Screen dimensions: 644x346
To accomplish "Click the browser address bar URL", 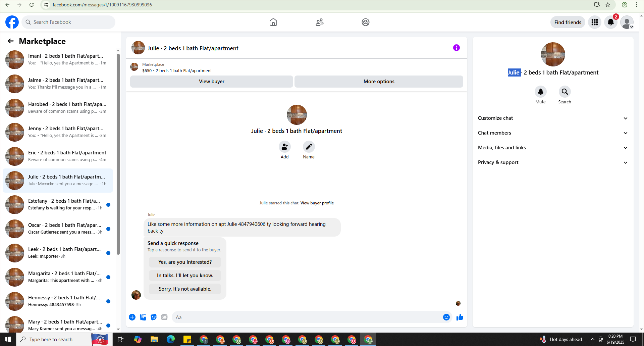I will tap(102, 5).
